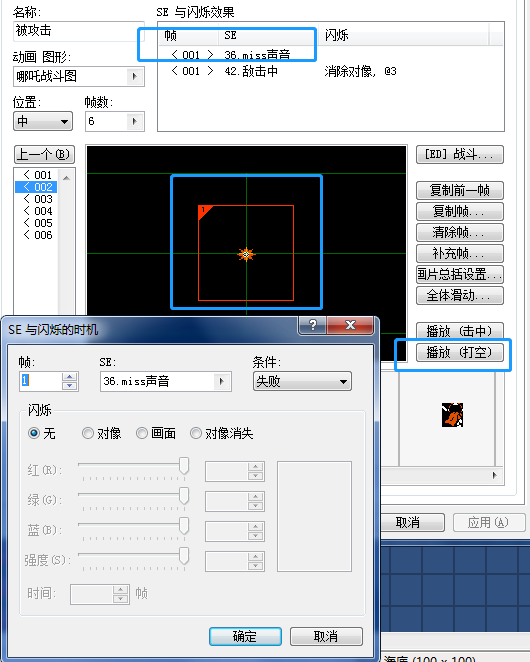Click the 取消 button in main window
530x662 pixels.
pyautogui.click(x=408, y=523)
